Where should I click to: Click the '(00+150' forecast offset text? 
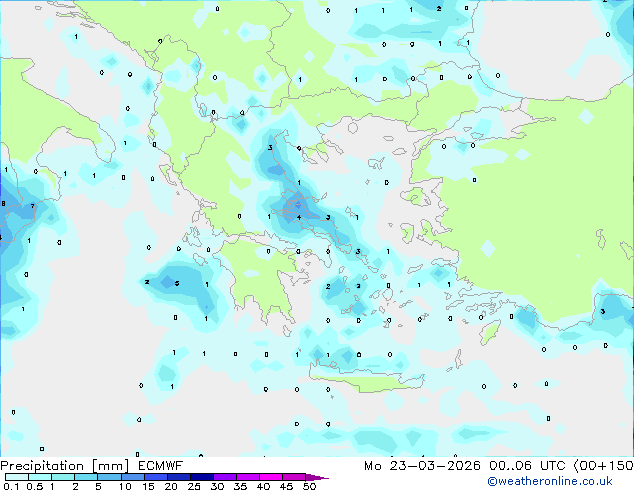(604, 466)
